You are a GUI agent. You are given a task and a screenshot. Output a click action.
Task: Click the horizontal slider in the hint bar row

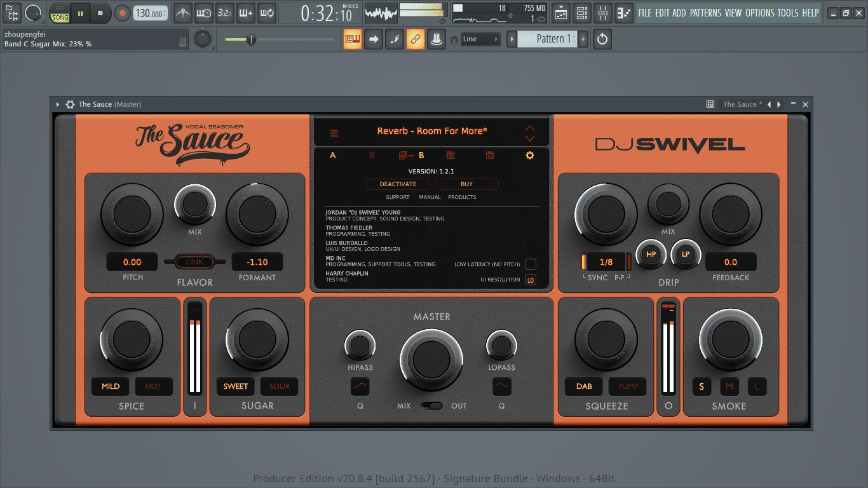[280, 39]
